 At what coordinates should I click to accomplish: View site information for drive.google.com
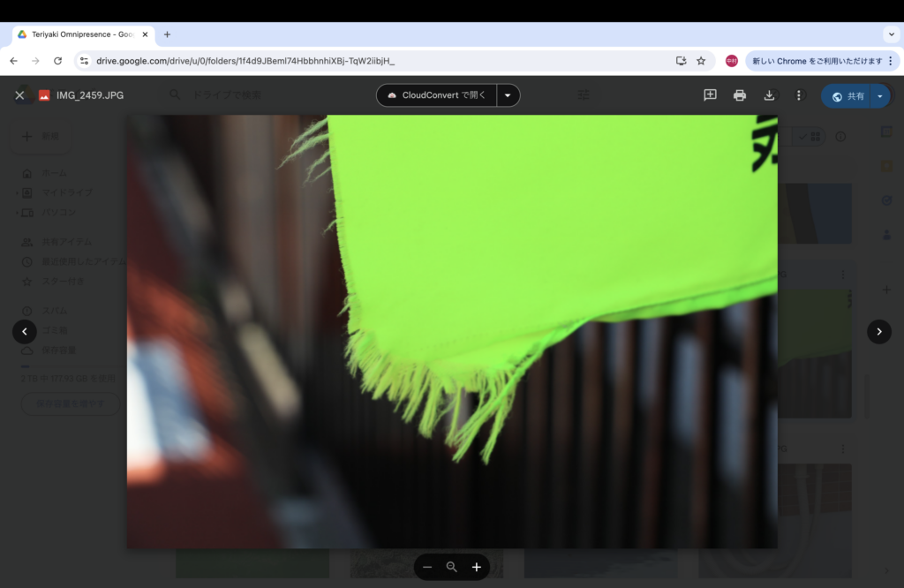[x=84, y=61]
